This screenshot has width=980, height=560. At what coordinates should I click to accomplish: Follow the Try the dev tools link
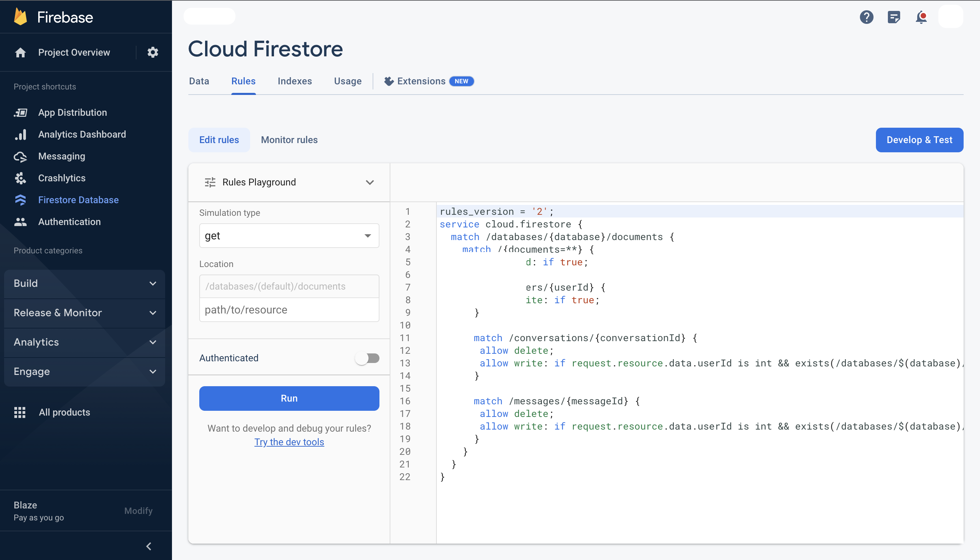tap(289, 442)
